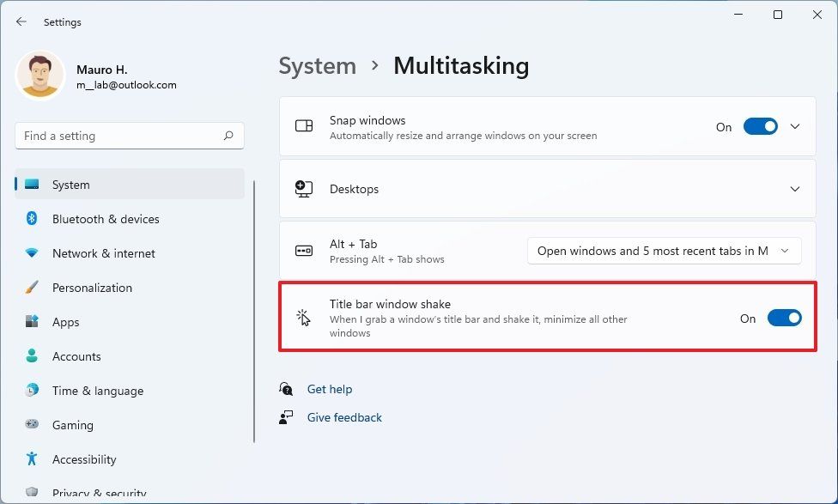Open the Get help link
838x504 pixels.
coord(331,389)
